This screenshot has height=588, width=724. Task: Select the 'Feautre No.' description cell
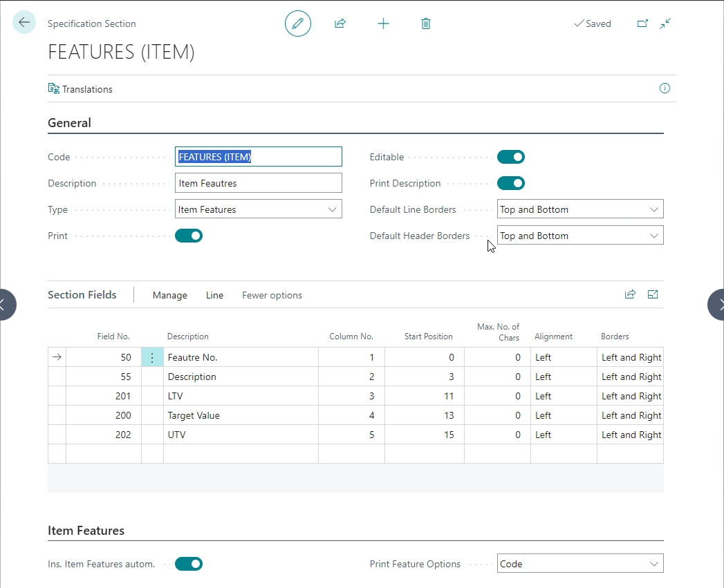click(241, 357)
